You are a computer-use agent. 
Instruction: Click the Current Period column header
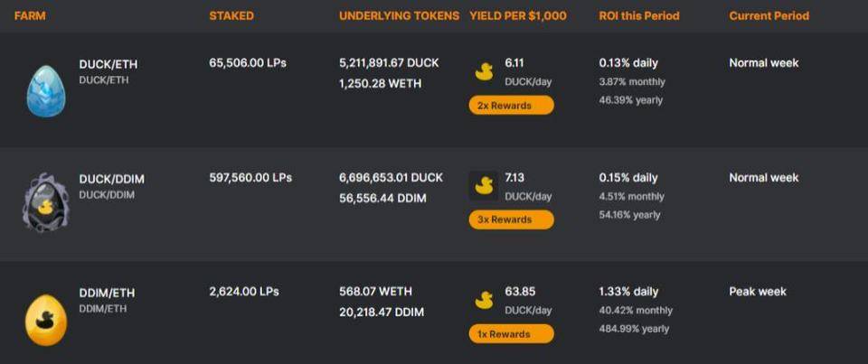pyautogui.click(x=769, y=15)
